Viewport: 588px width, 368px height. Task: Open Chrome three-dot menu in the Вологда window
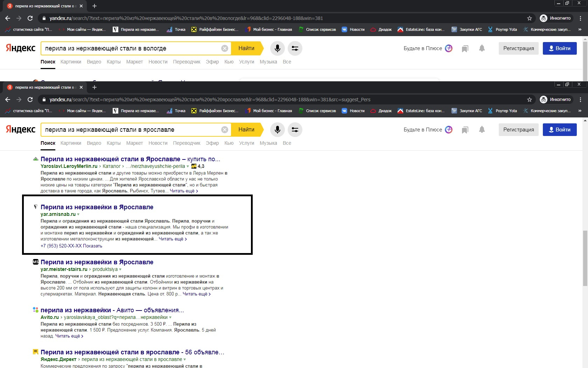(x=581, y=18)
